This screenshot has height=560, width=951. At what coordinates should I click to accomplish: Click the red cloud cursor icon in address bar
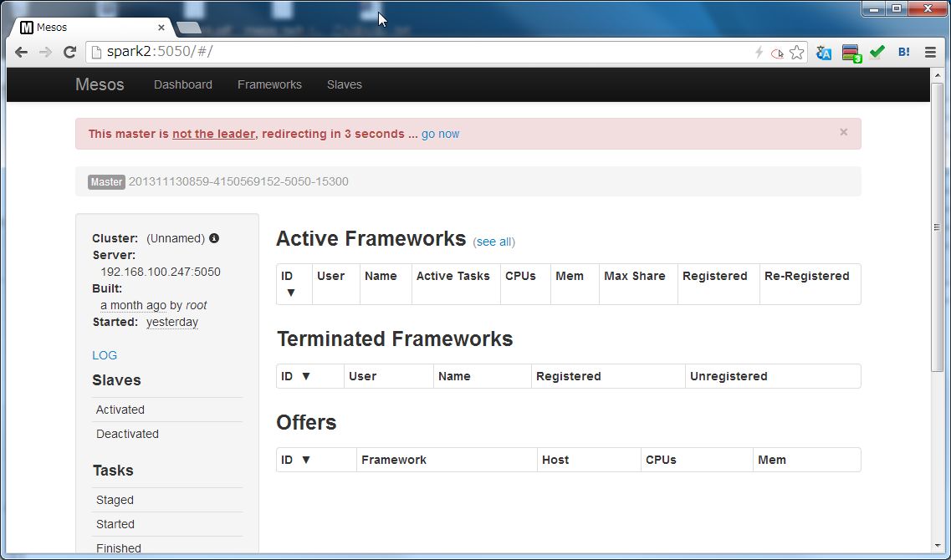pos(777,53)
